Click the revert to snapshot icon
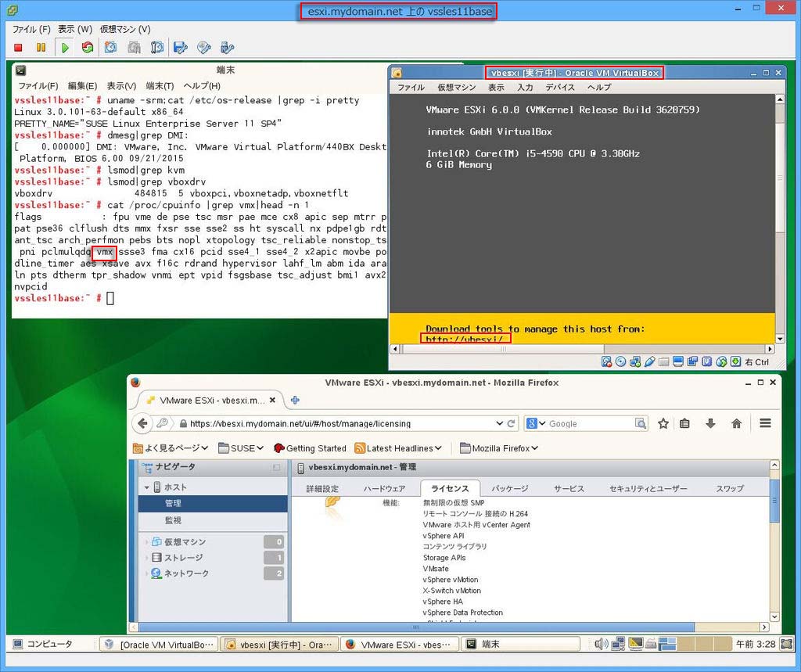 (134, 48)
